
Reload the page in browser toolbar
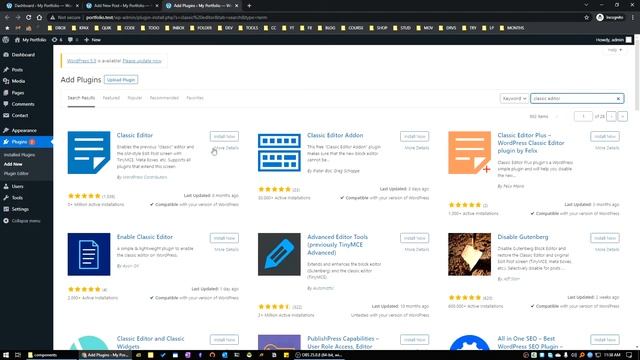(x=28, y=18)
